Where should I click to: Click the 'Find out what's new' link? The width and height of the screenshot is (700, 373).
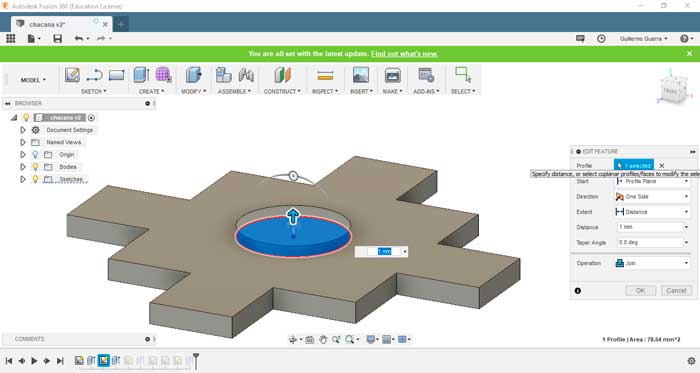click(404, 54)
